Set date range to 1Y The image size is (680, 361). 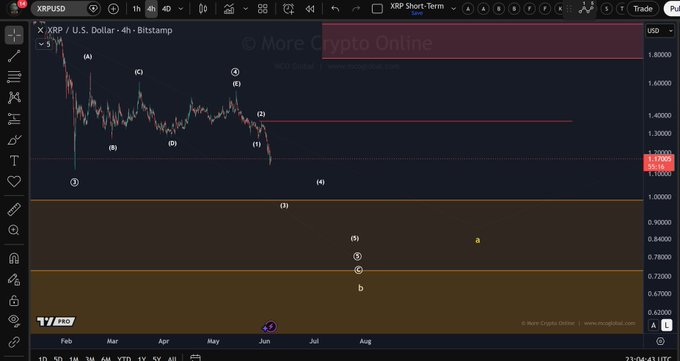(141, 358)
